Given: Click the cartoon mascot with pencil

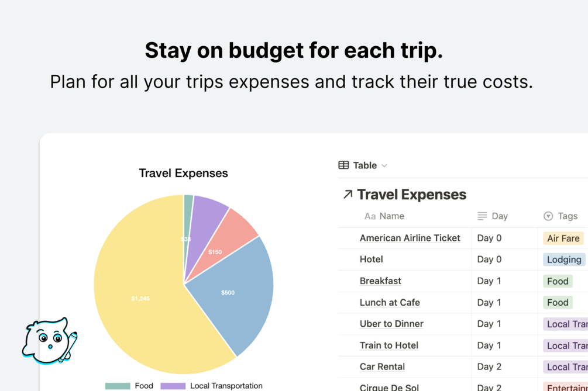Looking at the screenshot, I should (49, 341).
